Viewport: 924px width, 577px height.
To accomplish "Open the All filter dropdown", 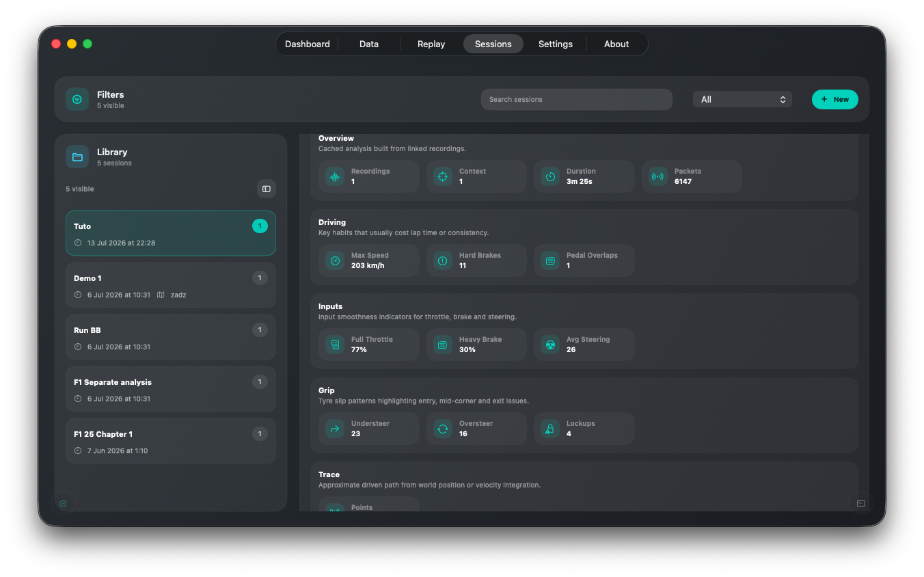I will [x=742, y=99].
